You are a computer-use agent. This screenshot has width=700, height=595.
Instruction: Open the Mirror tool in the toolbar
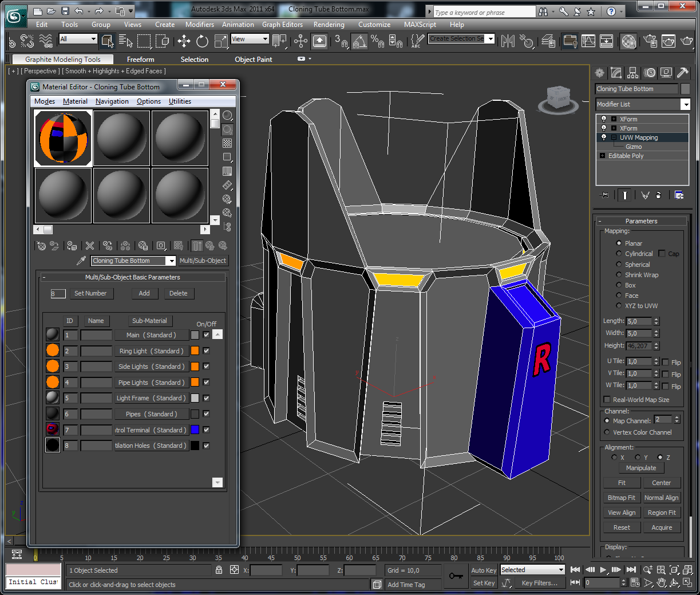pos(507,41)
